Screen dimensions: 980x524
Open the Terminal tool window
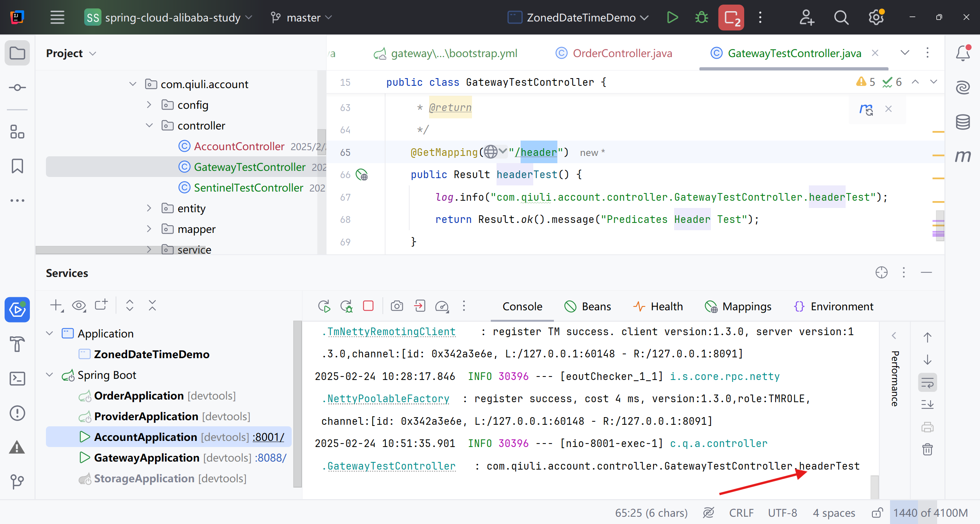pos(17,379)
